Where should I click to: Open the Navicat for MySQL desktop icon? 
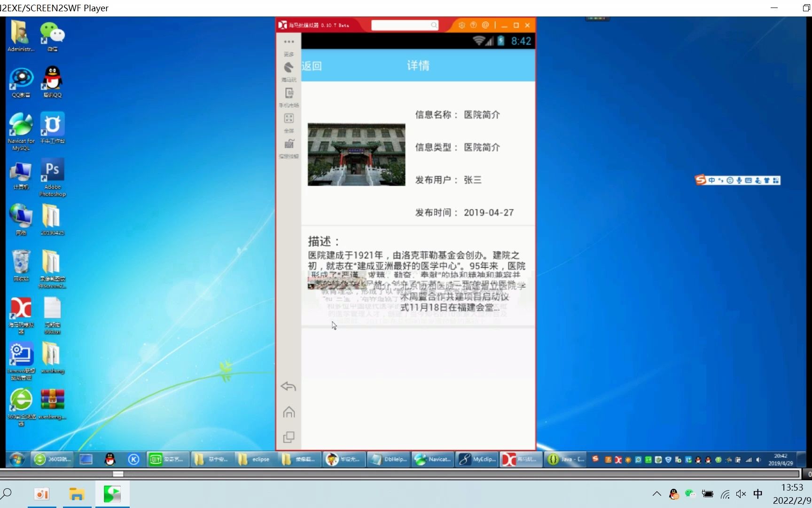pos(21,131)
